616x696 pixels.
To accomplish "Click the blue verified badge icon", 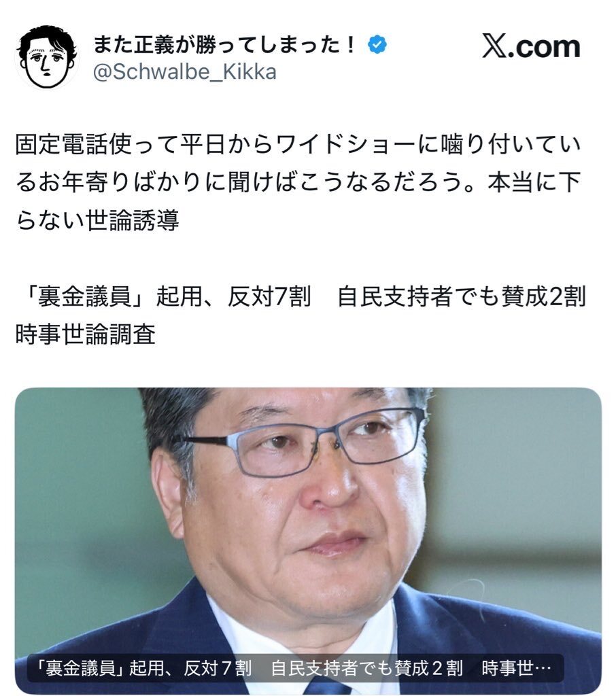I will (377, 44).
